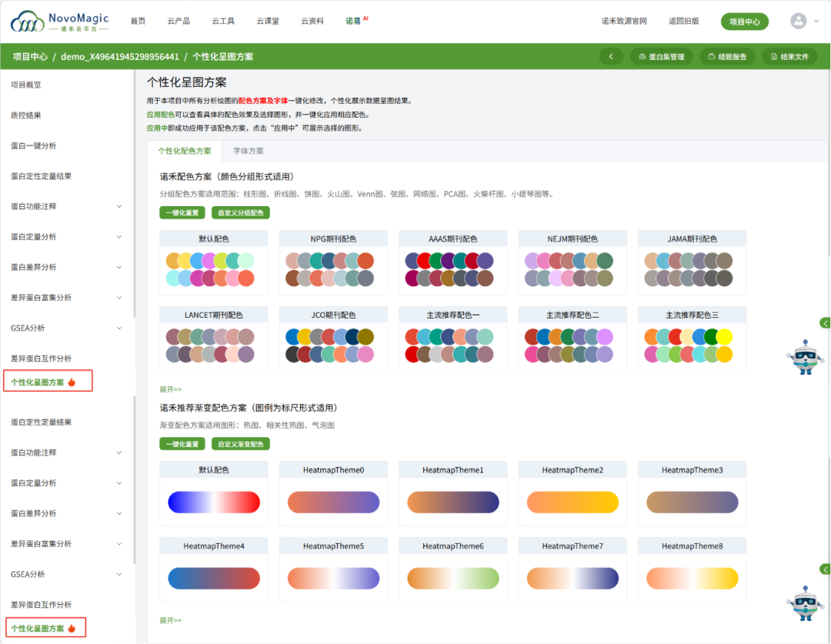Screen dimensions: 831x644
Task: Open 蛋白一键分析 in the sidebar
Action: tap(33, 145)
